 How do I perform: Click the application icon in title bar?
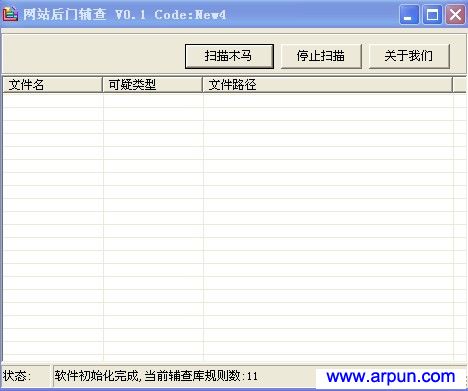(10, 15)
